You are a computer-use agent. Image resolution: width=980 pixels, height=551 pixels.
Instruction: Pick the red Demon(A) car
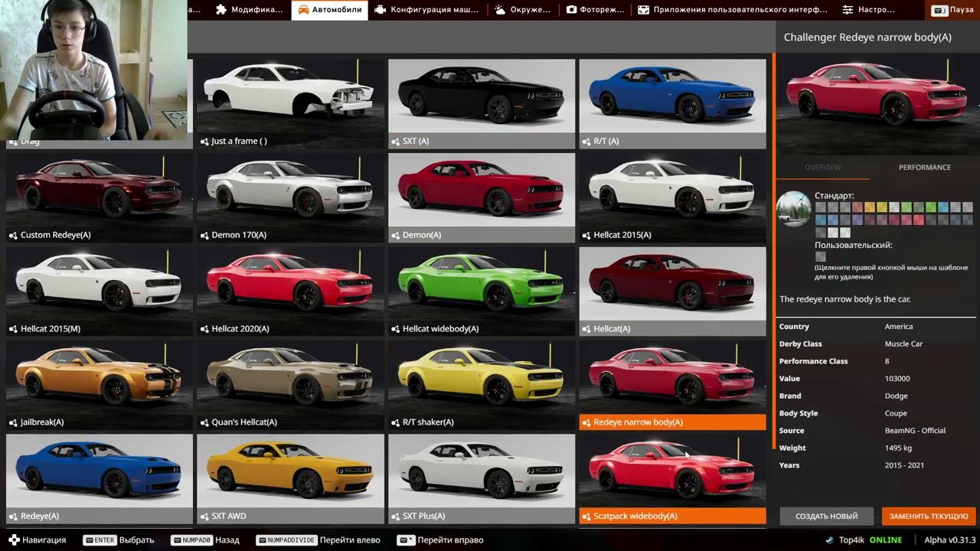(482, 197)
